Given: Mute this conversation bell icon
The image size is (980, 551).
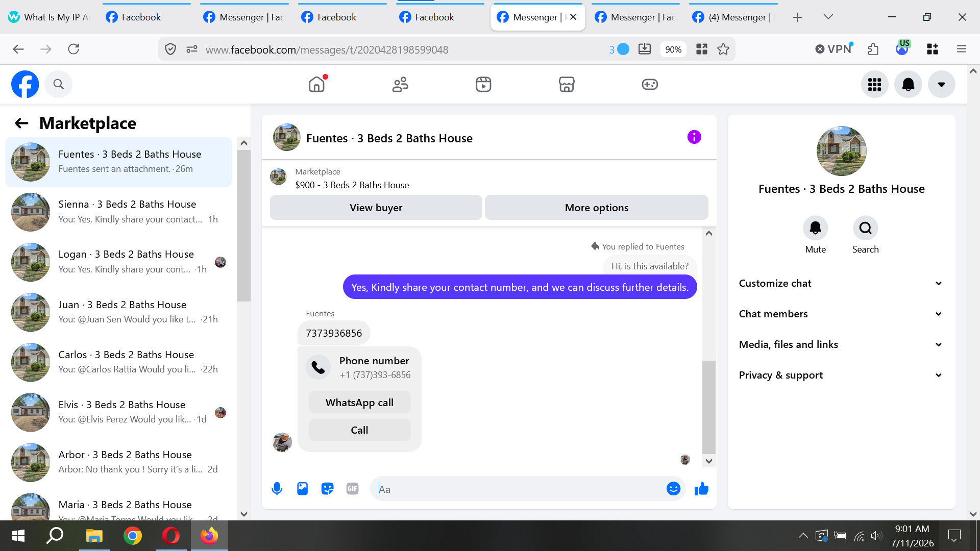Looking at the screenshot, I should click(x=816, y=228).
